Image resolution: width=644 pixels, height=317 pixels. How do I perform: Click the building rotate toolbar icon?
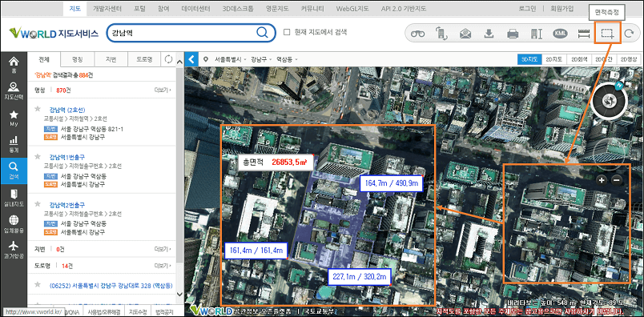pos(441,34)
